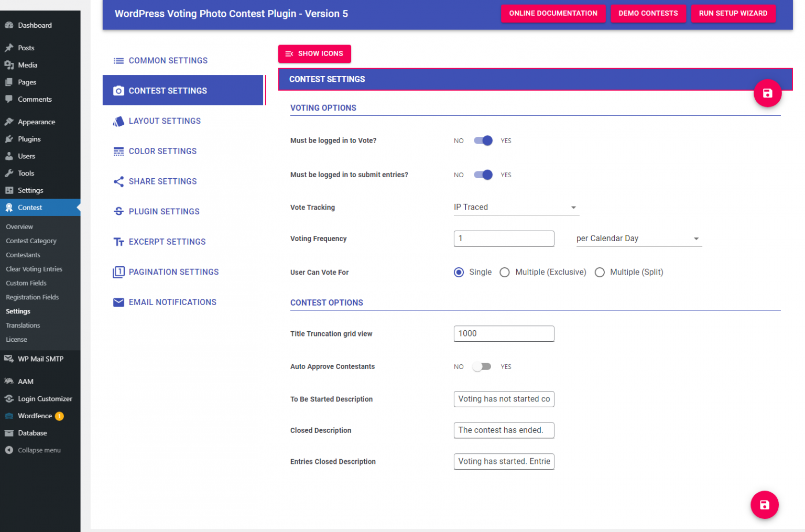Screen dimensions: 805x532
Task: Go to Share Settings tab
Action: coord(183,181)
